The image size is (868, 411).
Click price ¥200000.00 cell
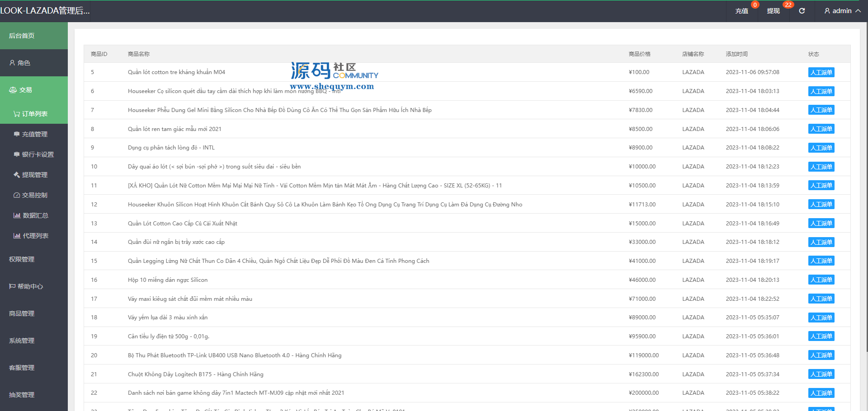tap(644, 393)
